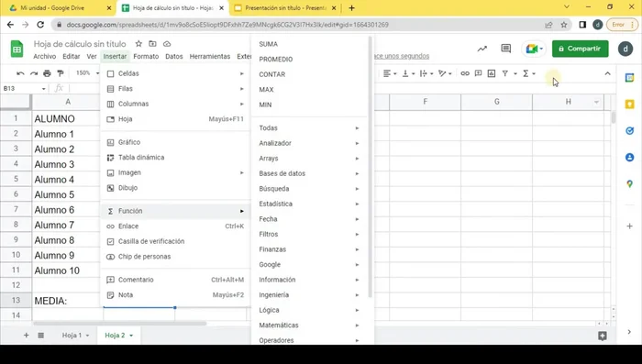Star the spreadsheet title
Image resolution: width=642 pixels, height=364 pixels.
pyautogui.click(x=138, y=44)
